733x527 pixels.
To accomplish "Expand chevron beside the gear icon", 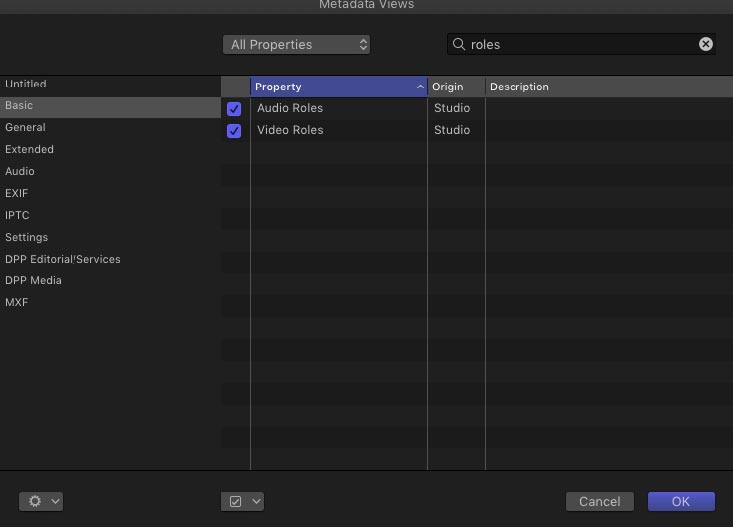I will pyautogui.click(x=55, y=501).
